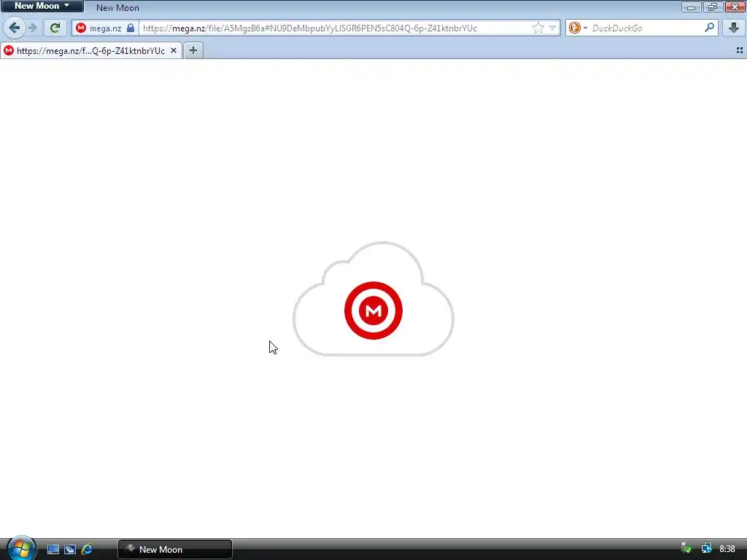
Task: Select New Moon taskbar button
Action: [175, 549]
